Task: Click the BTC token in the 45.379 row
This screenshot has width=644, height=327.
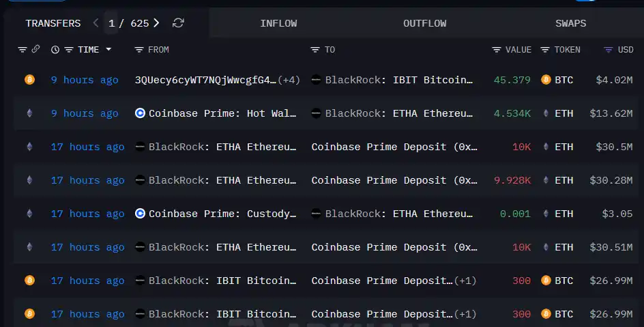Action: 563,80
